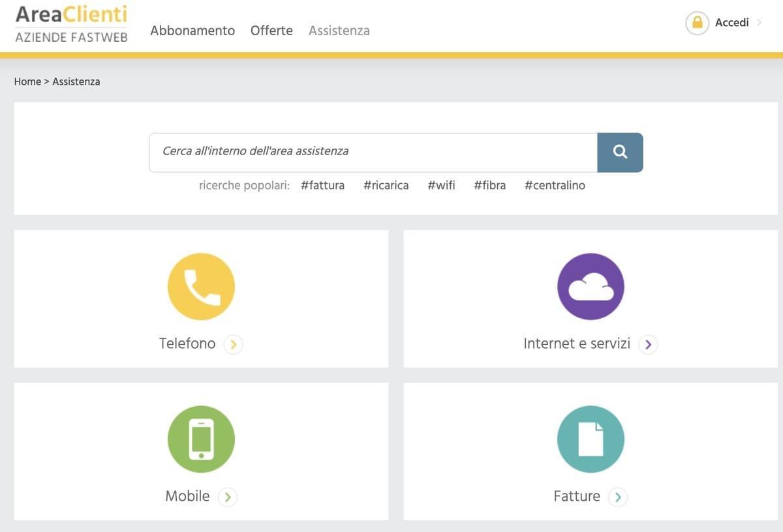783x532 pixels.
Task: Switch to the Abbonamento menu item
Action: point(192,30)
